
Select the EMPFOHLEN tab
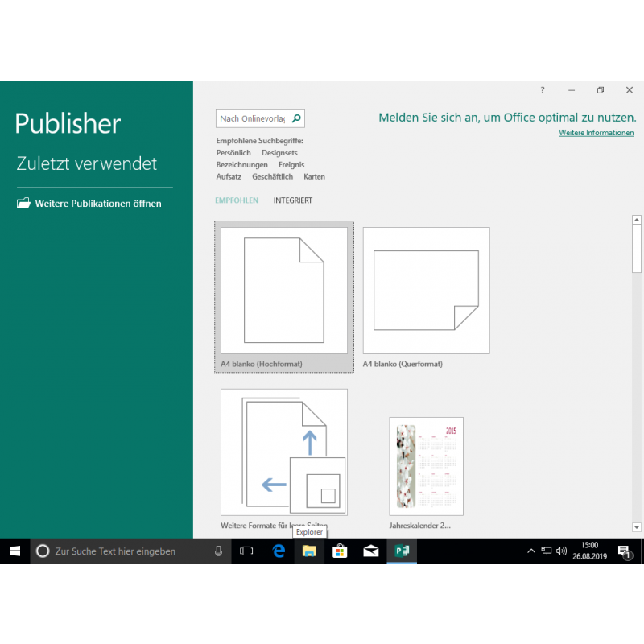(x=237, y=200)
